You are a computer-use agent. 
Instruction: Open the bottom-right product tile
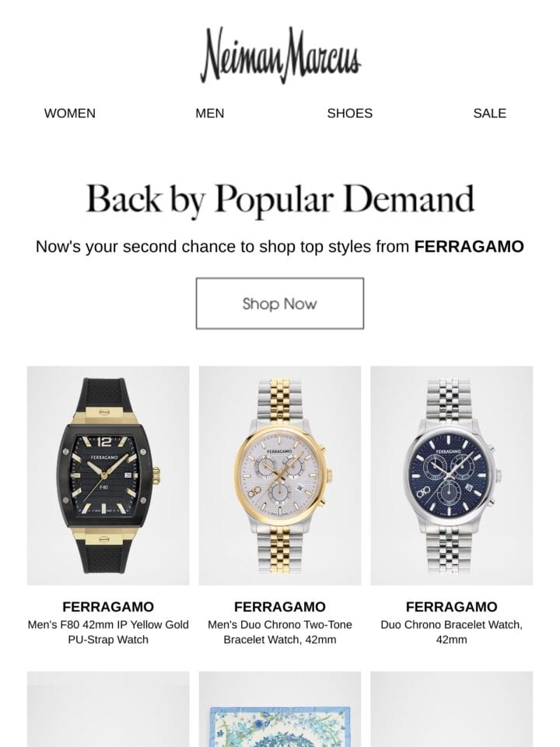(451, 710)
